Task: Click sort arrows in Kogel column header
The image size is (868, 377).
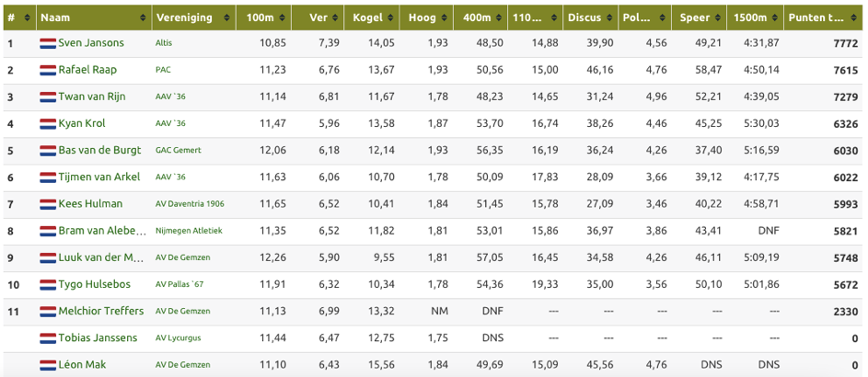Action: click(391, 17)
